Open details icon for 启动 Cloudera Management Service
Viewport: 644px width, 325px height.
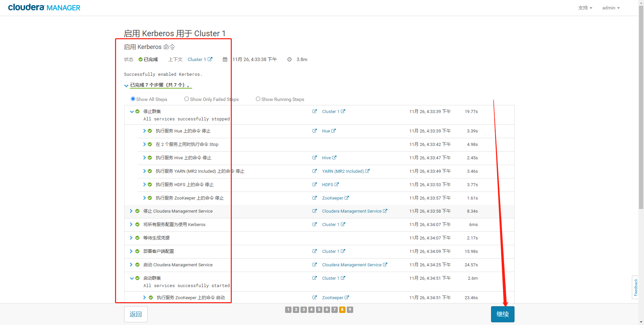click(x=315, y=265)
